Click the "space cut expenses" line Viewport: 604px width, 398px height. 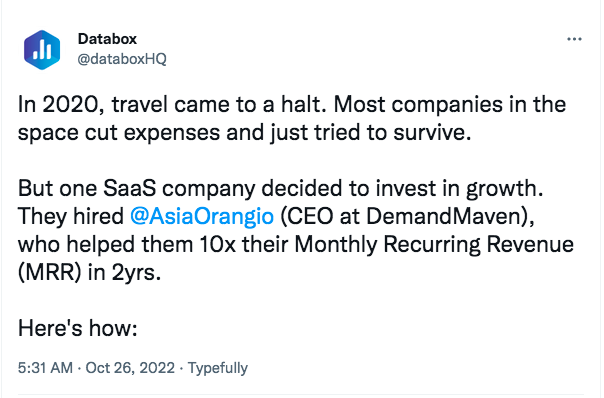pyautogui.click(x=120, y=133)
